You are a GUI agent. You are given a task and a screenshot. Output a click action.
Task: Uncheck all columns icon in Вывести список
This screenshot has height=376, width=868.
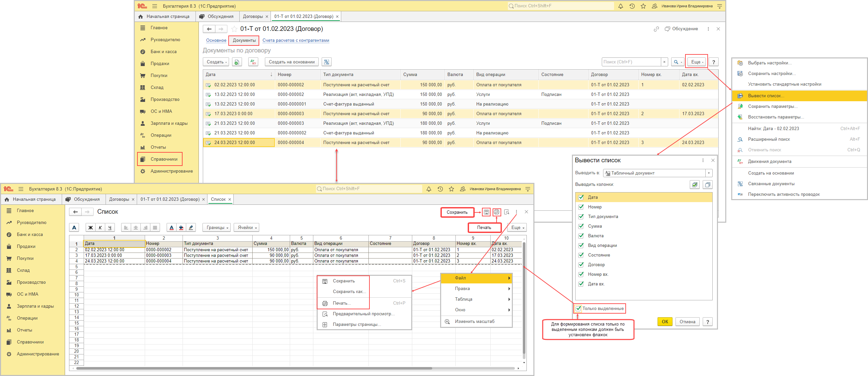708,185
